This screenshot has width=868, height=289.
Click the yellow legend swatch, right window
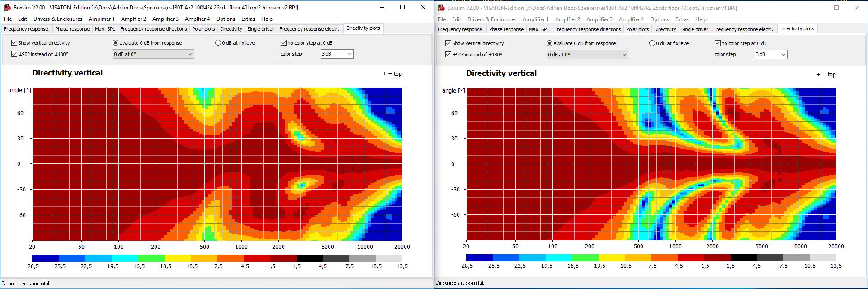click(x=611, y=258)
